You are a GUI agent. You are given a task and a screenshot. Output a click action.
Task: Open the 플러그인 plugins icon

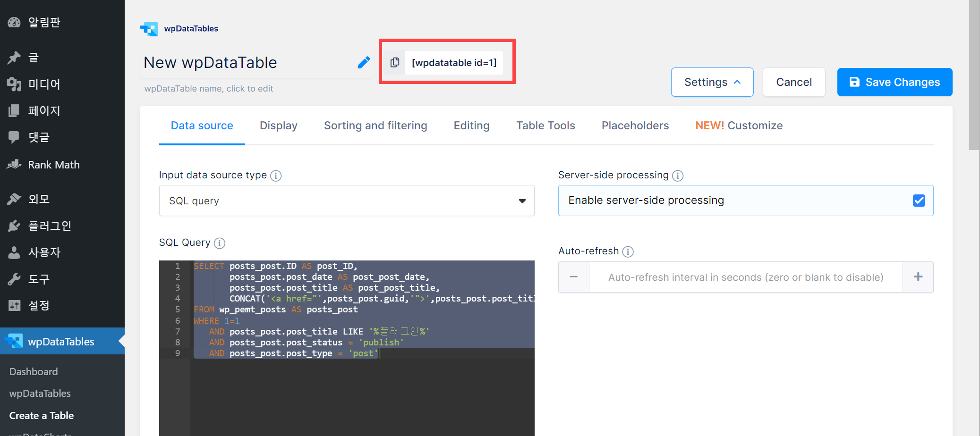tap(14, 226)
